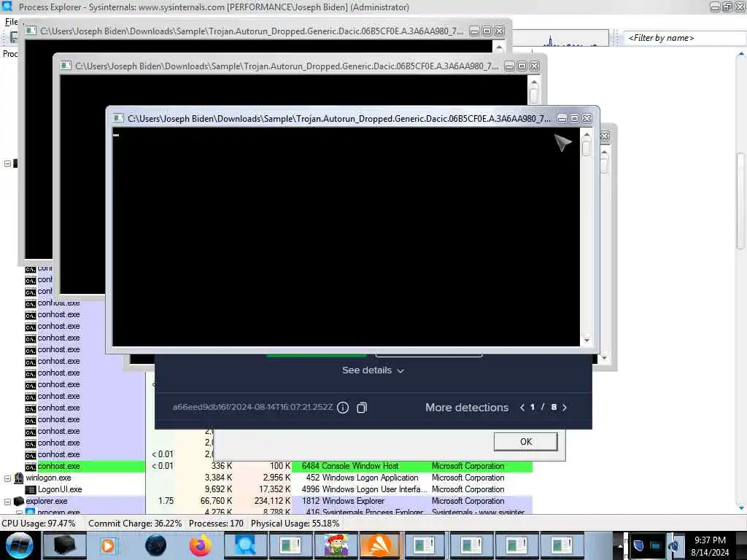Click "452 Windows Logon Application" cell
This screenshot has width=747, height=560.
click(362, 478)
